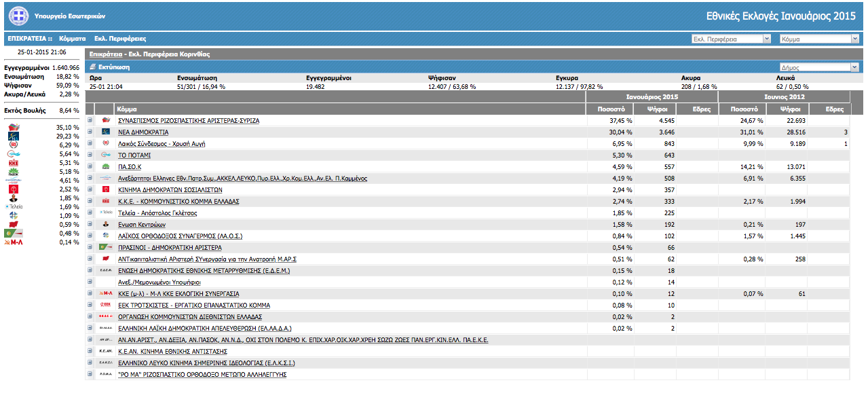Open Κ.Ε.ΑΝ. ΚΙΝΗΜΑ ΕΘΝΙΚΗΣ ΑΝΤΙΣΤΑΣΗΣ link

point(172,352)
